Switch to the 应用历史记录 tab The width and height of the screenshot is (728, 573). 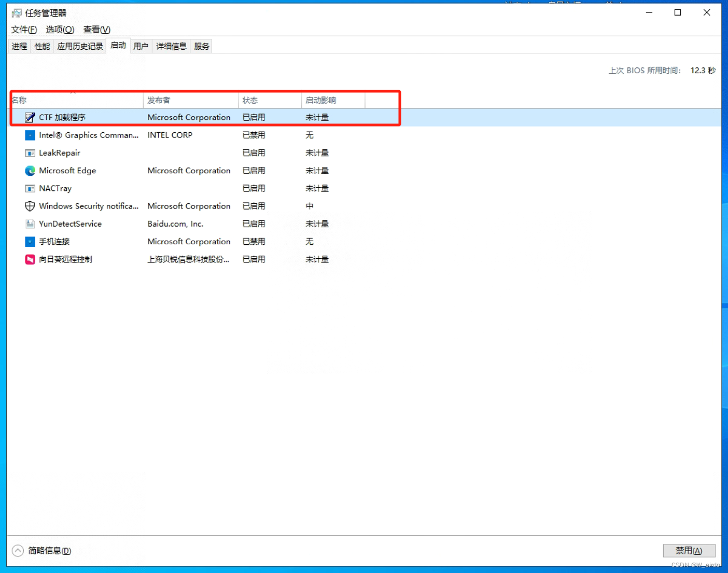(x=80, y=46)
